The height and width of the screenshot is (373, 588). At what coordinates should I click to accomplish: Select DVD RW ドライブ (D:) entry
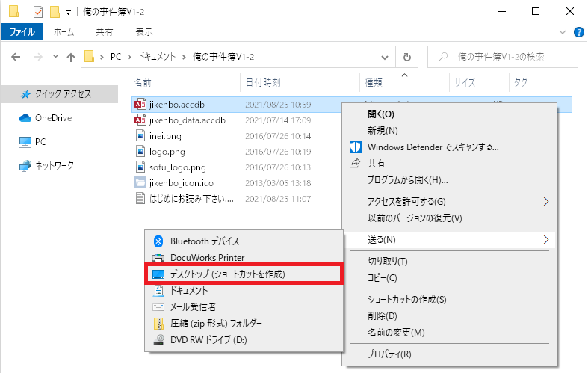[209, 339]
